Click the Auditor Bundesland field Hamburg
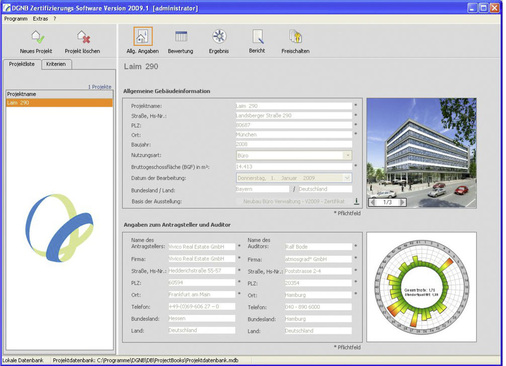 tap(318, 319)
